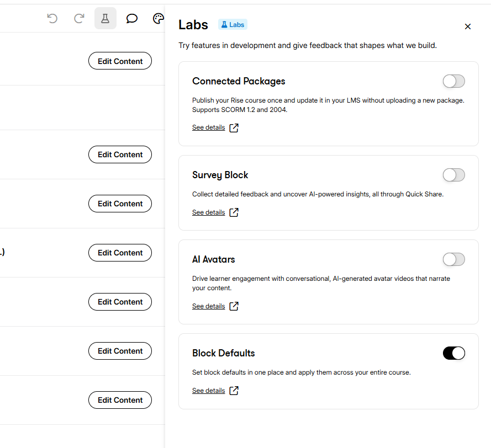Click the undo arrow icon
Image resolution: width=491 pixels, height=448 pixels.
tap(52, 18)
